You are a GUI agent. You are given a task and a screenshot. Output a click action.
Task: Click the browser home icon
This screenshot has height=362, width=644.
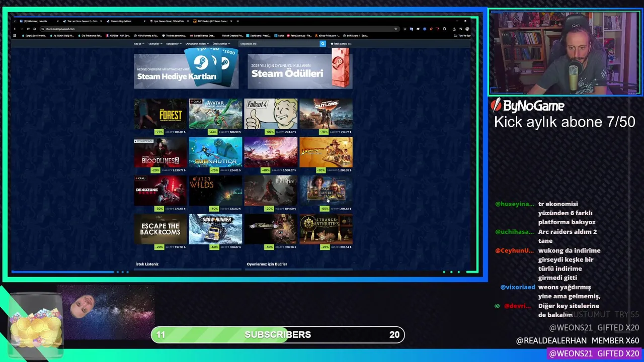35,29
